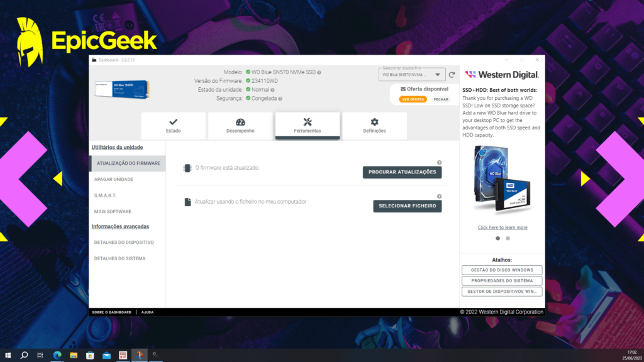Image resolution: width=644 pixels, height=362 pixels.
Task: Open Gestão do Disco Windows shortcut
Action: tap(502, 270)
